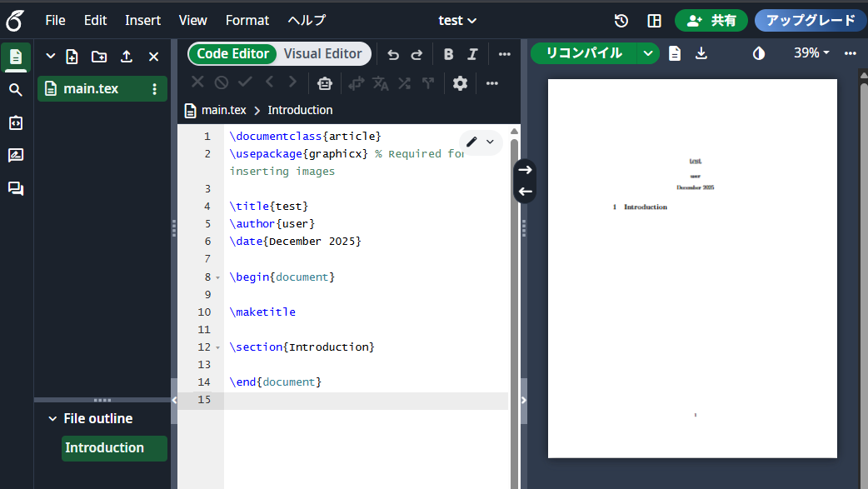The height and width of the screenshot is (489, 868).
Task: Open the recompile options dropdown
Action: point(647,52)
